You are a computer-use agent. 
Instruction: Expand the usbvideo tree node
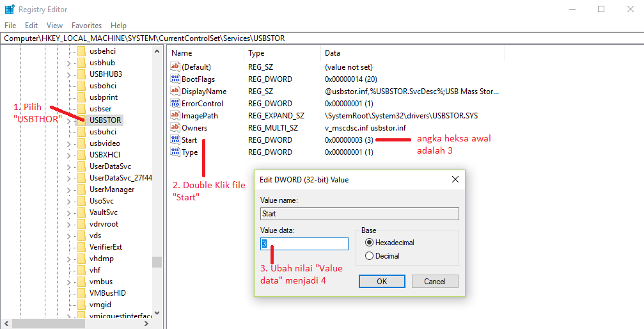pos(68,143)
